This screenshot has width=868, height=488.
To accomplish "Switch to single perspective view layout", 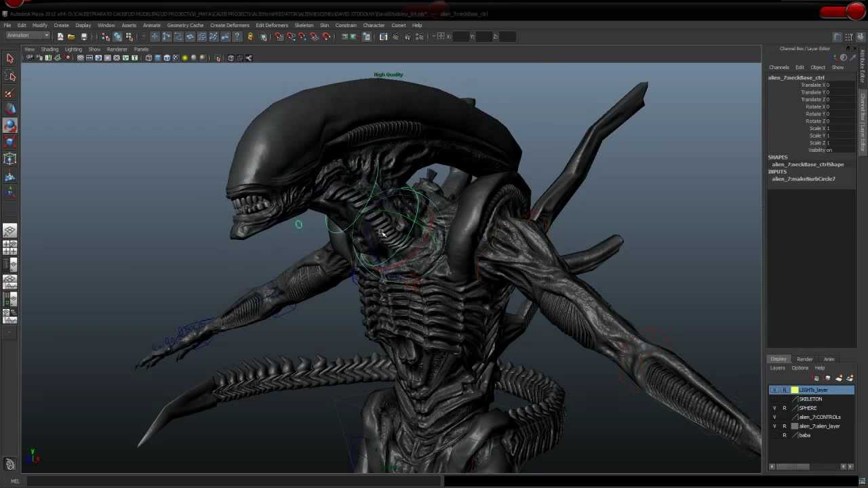I will coord(9,231).
